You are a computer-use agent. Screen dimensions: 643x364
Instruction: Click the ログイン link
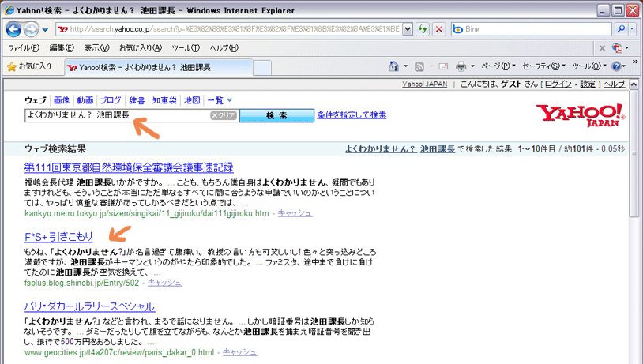[x=558, y=84]
